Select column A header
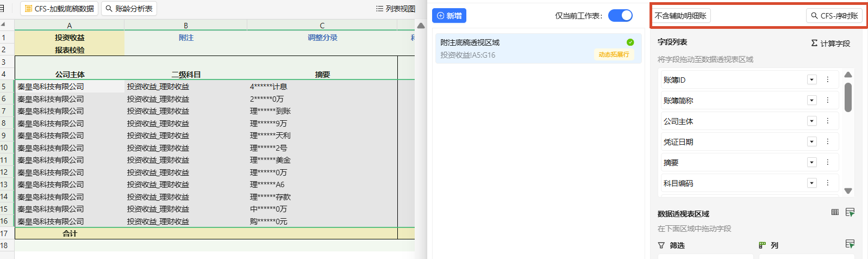 tap(70, 26)
